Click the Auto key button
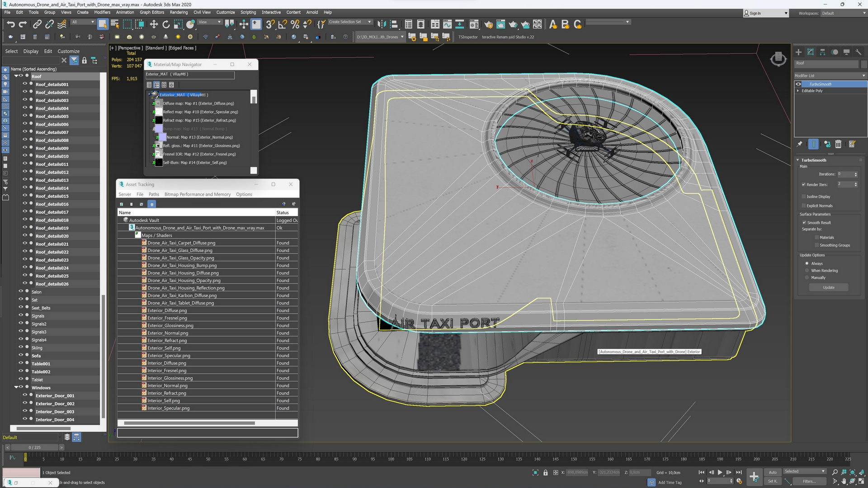The height and width of the screenshot is (488, 868). pos(773,472)
